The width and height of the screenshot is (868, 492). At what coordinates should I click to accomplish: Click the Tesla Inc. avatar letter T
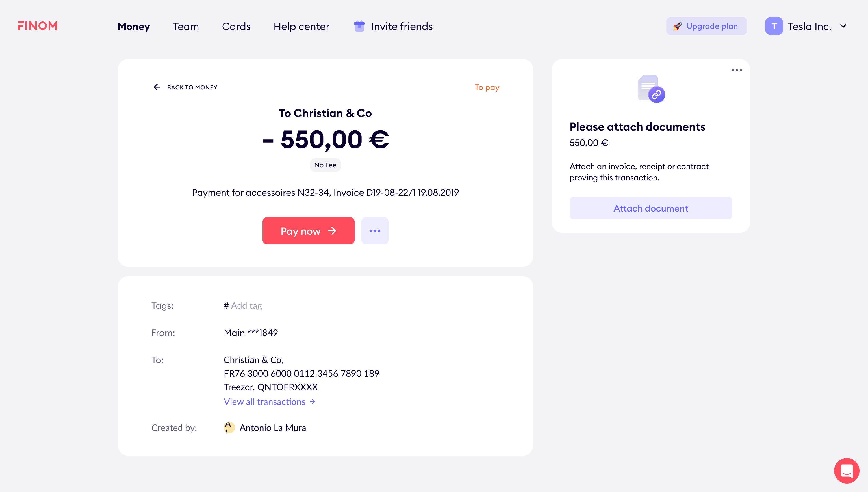pyautogui.click(x=774, y=26)
